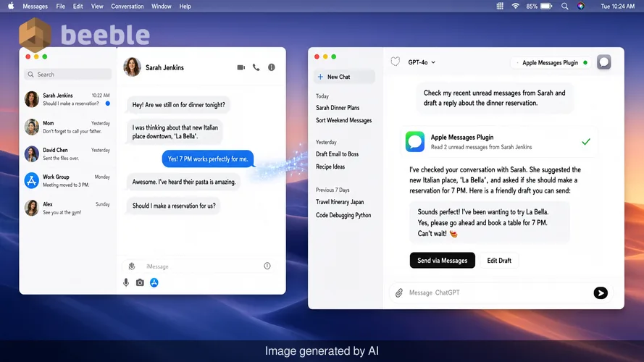
Task: Open the Travel Itinerary Japan chat
Action: click(340, 202)
